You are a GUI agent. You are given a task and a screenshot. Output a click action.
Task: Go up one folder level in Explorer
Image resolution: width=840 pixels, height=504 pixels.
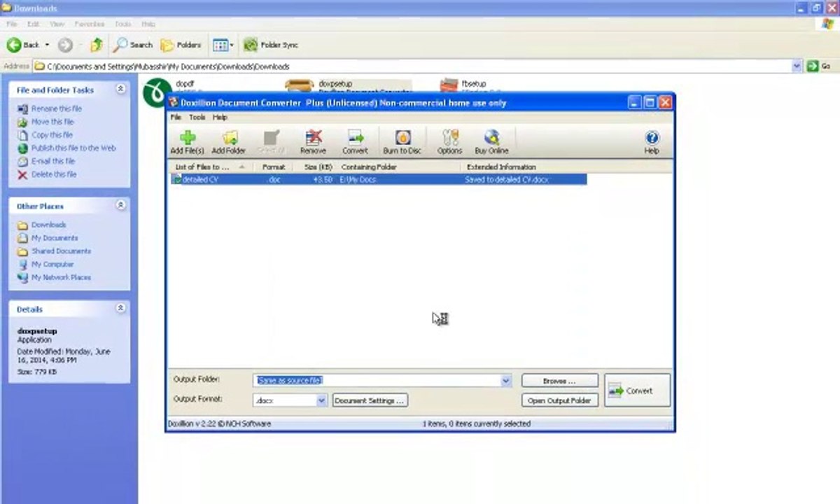[x=97, y=45]
